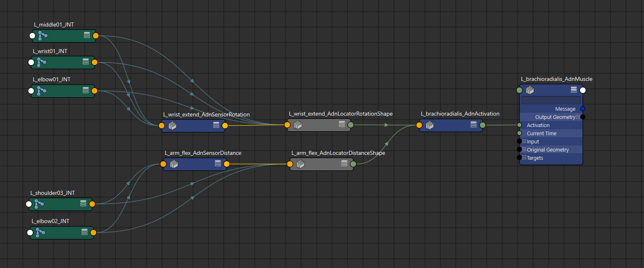Click the attribute filter field in AdnMuscle node
This screenshot has width=644, height=268.
click(551, 100)
